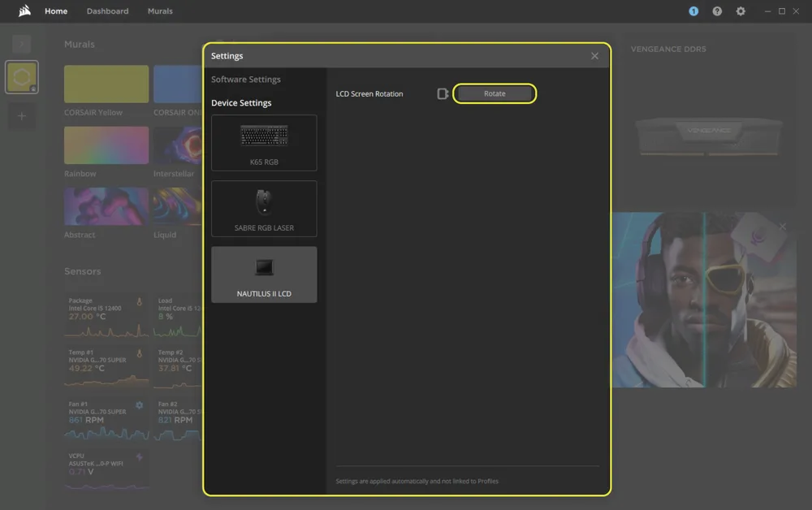Open the notifications badge icon
The image size is (812, 510).
pyautogui.click(x=693, y=11)
